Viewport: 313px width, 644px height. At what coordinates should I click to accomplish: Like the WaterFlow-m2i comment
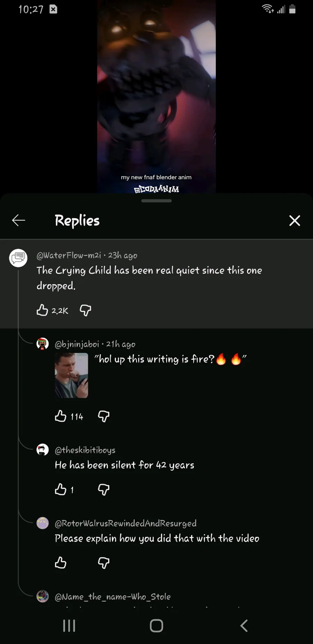42,310
